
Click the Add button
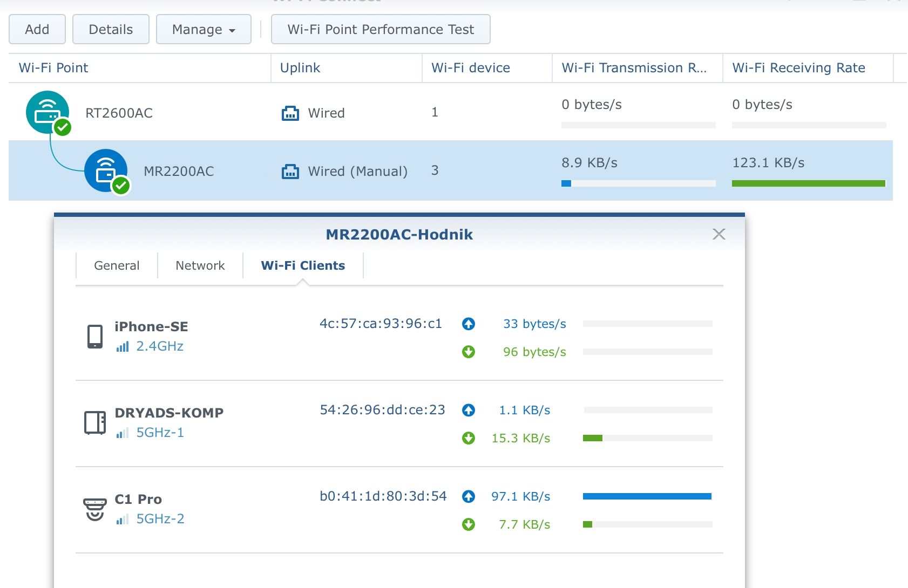coord(37,29)
